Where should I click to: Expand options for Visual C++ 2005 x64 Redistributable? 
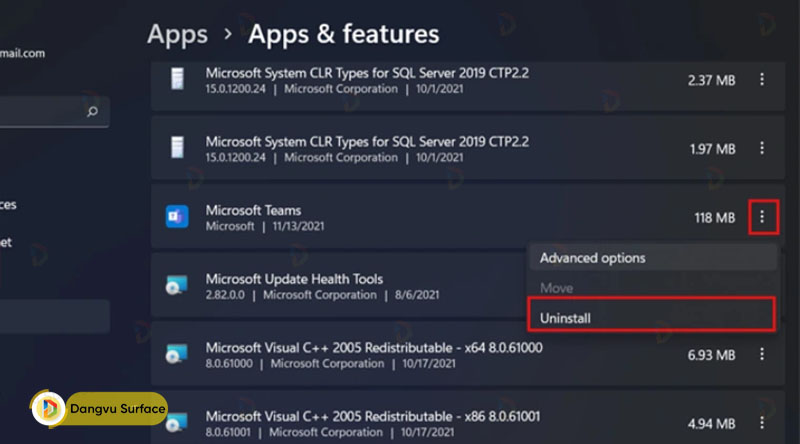pos(763,354)
